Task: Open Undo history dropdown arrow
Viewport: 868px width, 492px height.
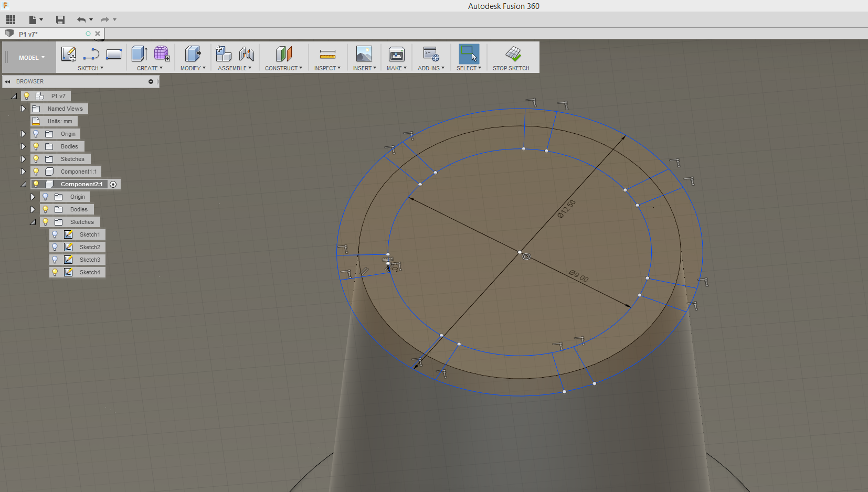Action: [x=91, y=20]
